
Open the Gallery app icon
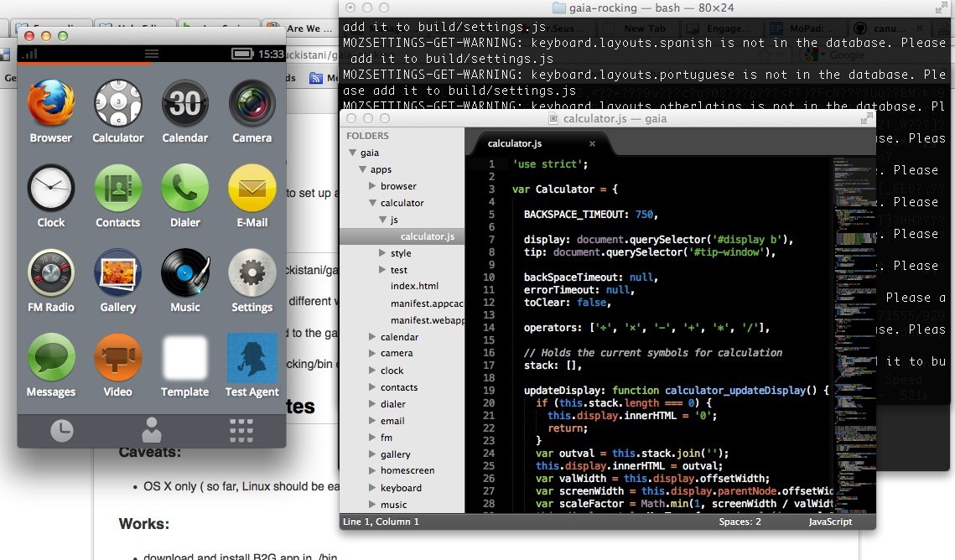tap(118, 272)
